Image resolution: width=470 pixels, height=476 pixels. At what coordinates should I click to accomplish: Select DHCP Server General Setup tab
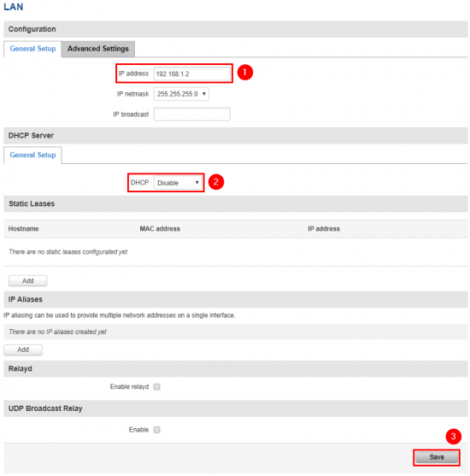coord(32,156)
